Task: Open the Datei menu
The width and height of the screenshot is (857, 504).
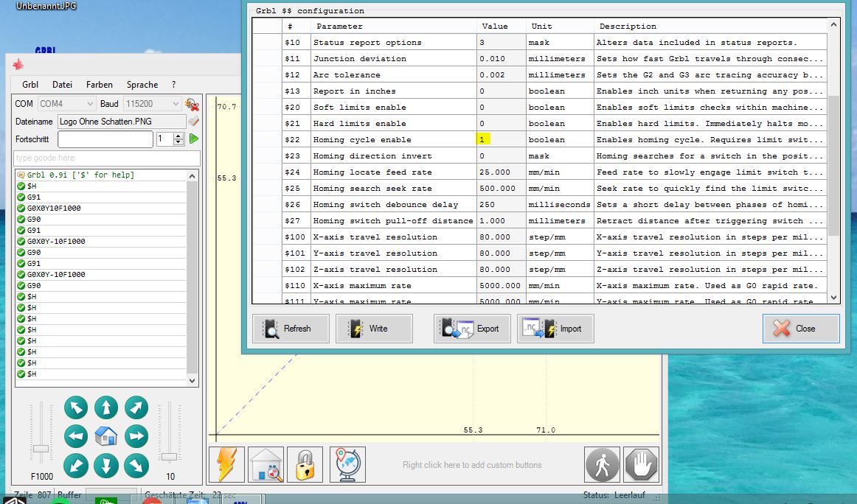Action: click(62, 85)
